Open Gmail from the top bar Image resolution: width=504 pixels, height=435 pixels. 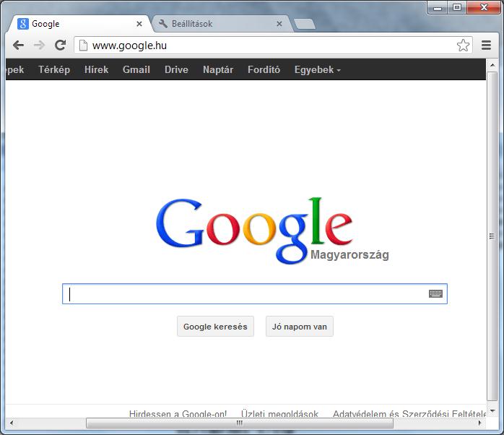[136, 69]
